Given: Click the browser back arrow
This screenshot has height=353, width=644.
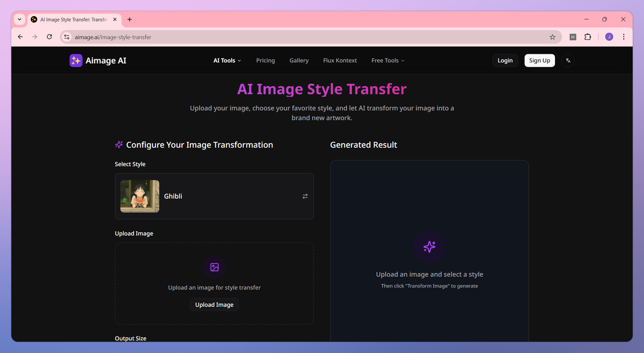Looking at the screenshot, I should click(20, 37).
